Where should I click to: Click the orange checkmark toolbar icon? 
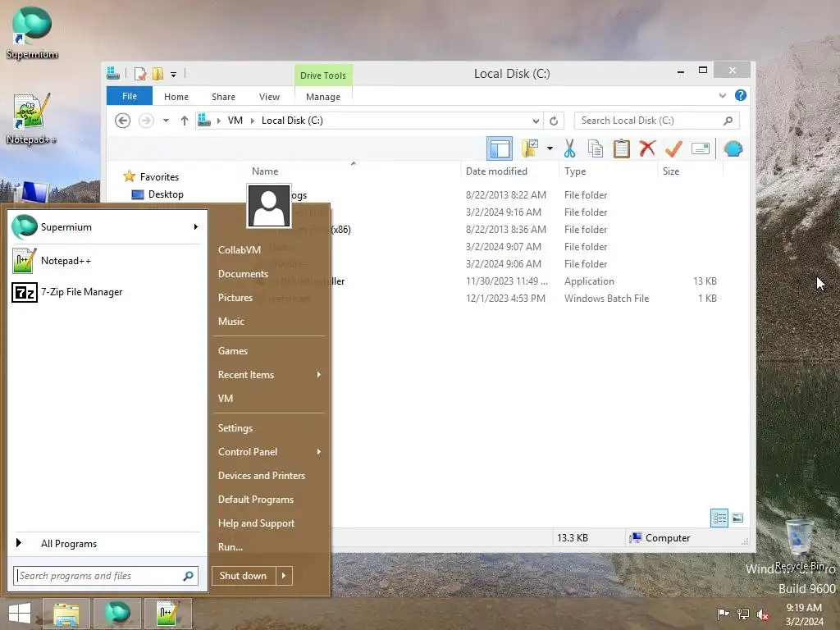tap(673, 148)
